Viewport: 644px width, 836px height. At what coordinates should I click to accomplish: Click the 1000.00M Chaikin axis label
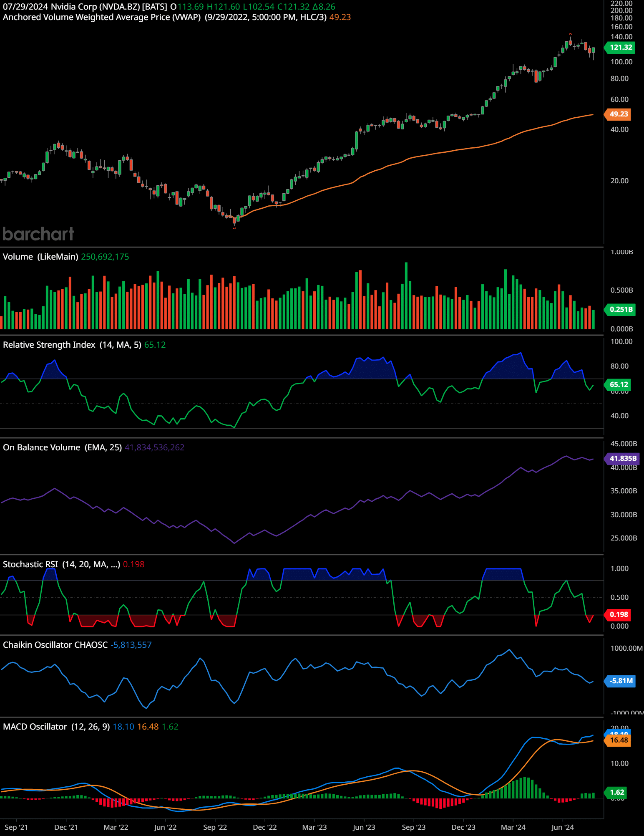point(626,648)
